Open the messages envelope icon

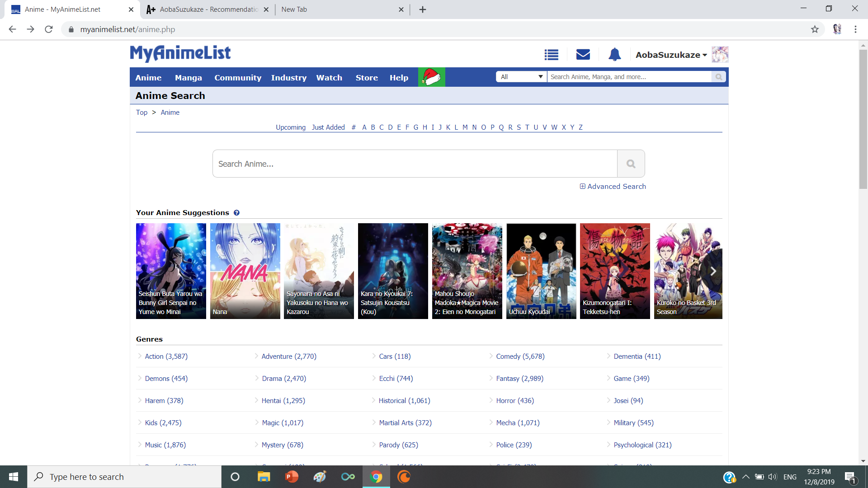pyautogui.click(x=583, y=55)
